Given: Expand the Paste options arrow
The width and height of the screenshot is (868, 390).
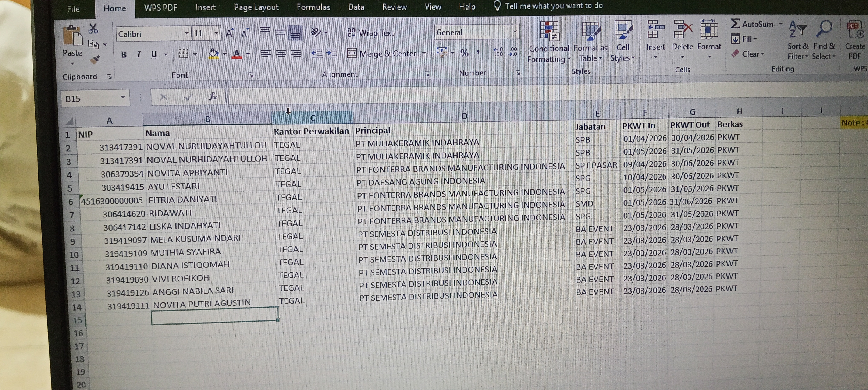Looking at the screenshot, I should point(72,63).
